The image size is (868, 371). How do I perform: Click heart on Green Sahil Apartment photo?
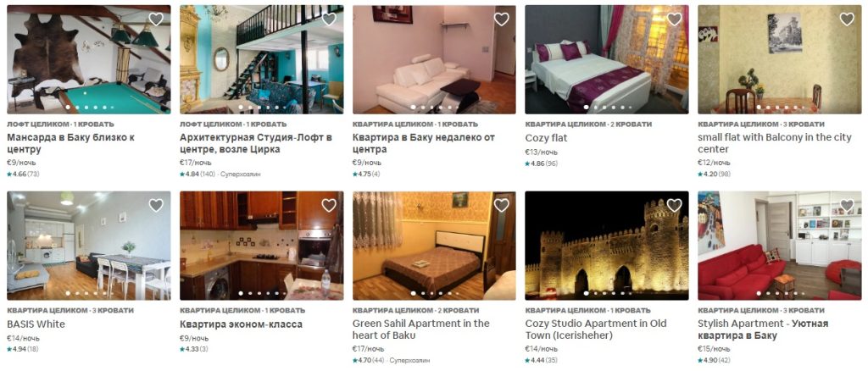pos(502,206)
